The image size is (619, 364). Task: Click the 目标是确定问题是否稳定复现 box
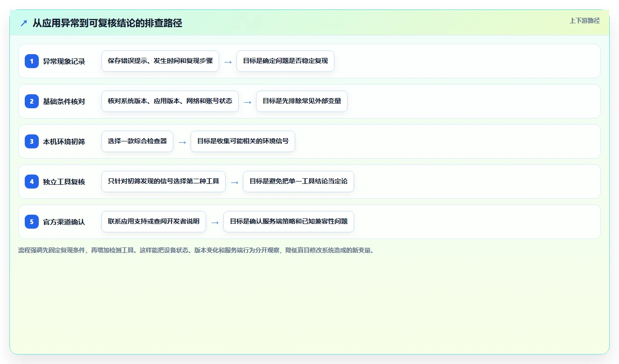click(285, 61)
